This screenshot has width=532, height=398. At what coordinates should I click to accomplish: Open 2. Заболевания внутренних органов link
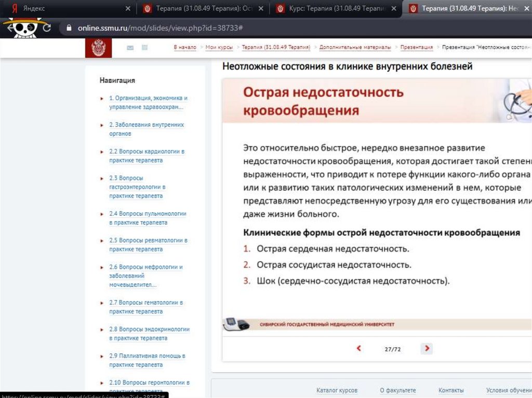146,129
